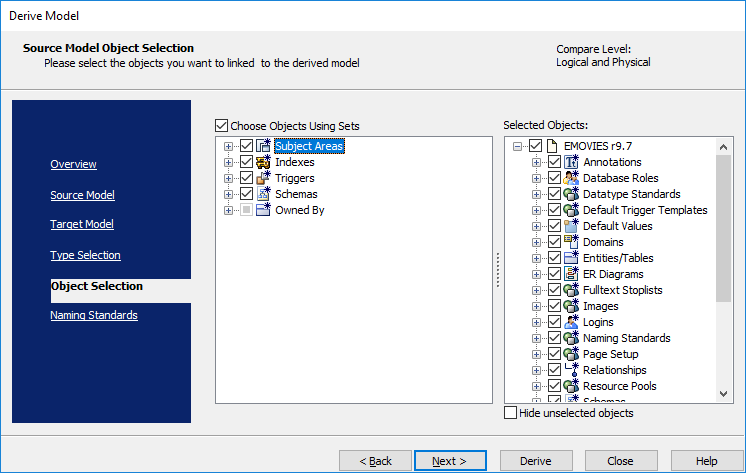Select the Fulltext Stoplists tree row
The height and width of the screenshot is (473, 746).
pyautogui.click(x=623, y=290)
